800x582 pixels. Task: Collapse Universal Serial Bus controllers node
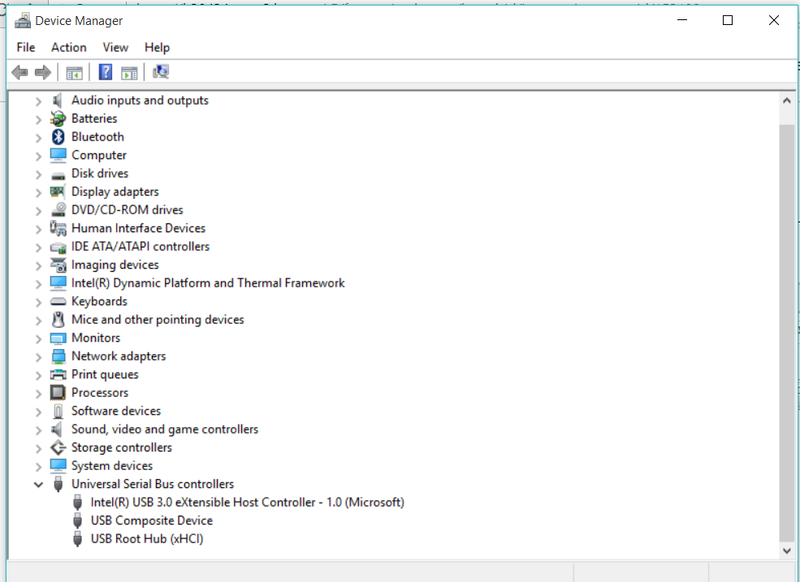[38, 485]
